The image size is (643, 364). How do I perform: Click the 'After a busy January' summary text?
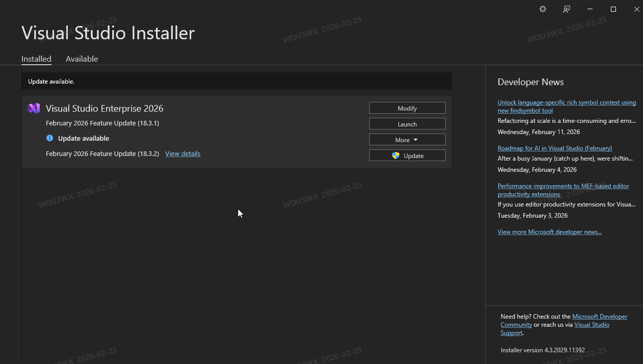tap(565, 159)
